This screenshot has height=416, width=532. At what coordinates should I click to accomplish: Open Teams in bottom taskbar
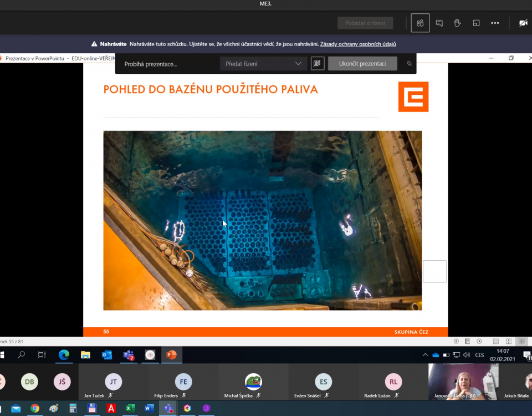coord(168,408)
